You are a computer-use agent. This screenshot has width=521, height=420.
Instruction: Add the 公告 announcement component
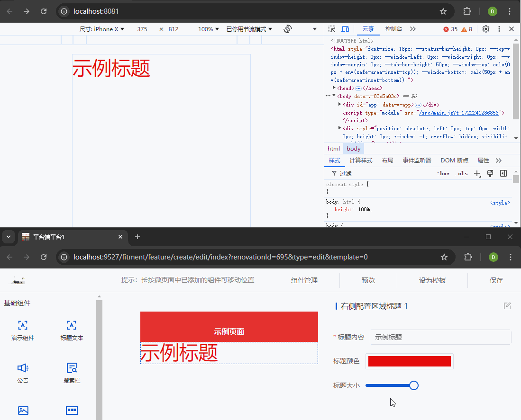(x=23, y=368)
